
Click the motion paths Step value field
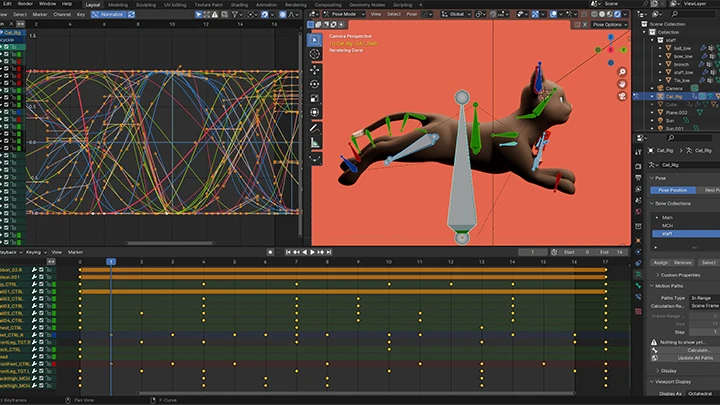pyautogui.click(x=703, y=332)
